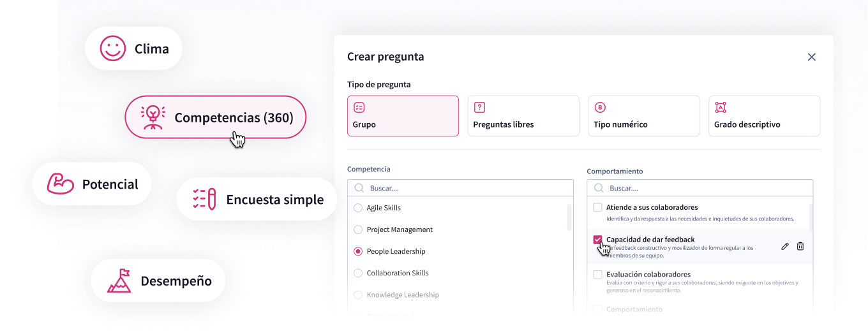Viewport: 868px width, 334px height.
Task: Select the Agile Skills radio button
Action: [x=358, y=208]
